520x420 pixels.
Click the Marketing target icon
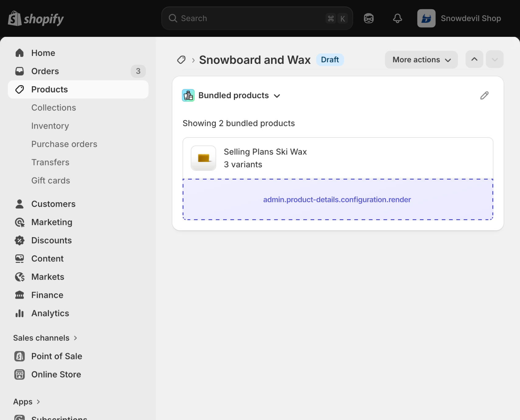click(x=20, y=222)
